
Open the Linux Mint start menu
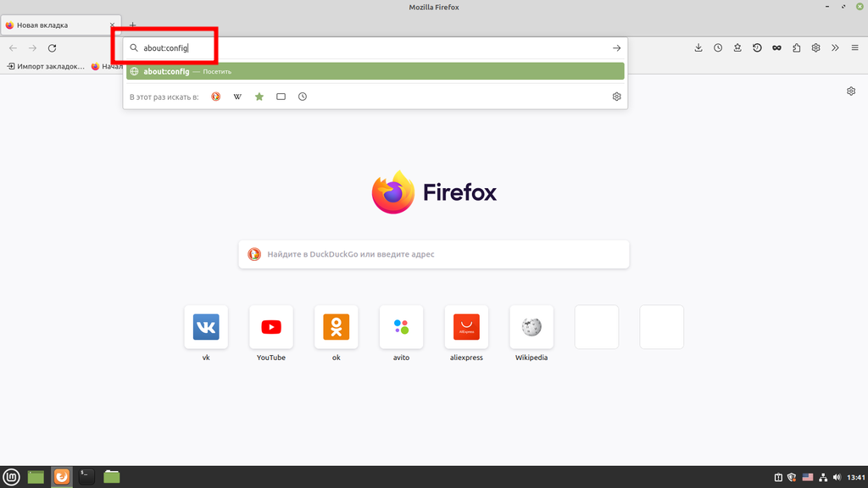12,477
